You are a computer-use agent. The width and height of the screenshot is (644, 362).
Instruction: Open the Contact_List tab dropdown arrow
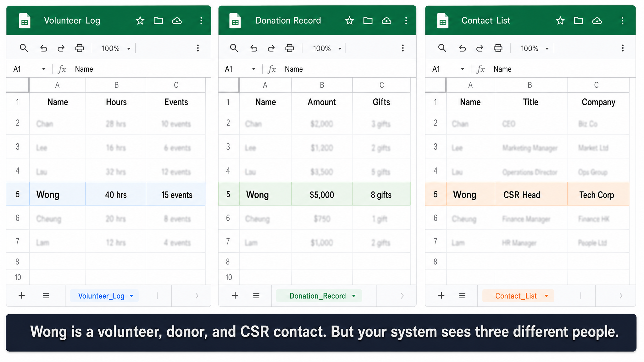point(546,296)
